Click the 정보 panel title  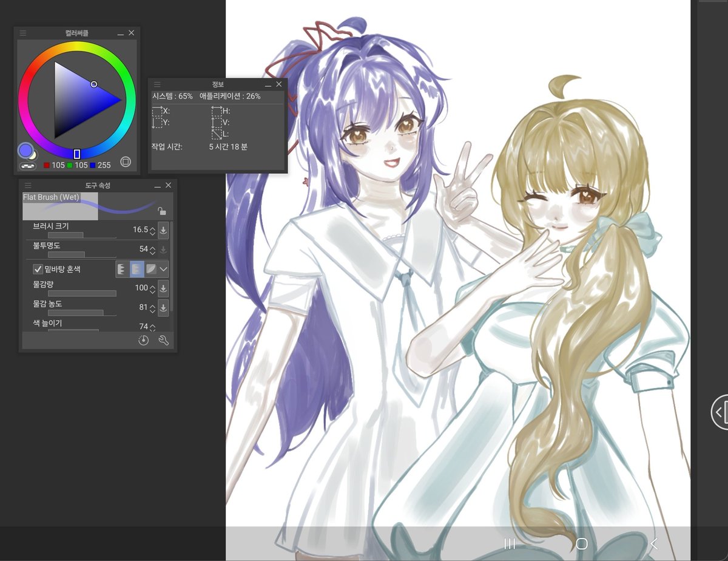coord(218,84)
